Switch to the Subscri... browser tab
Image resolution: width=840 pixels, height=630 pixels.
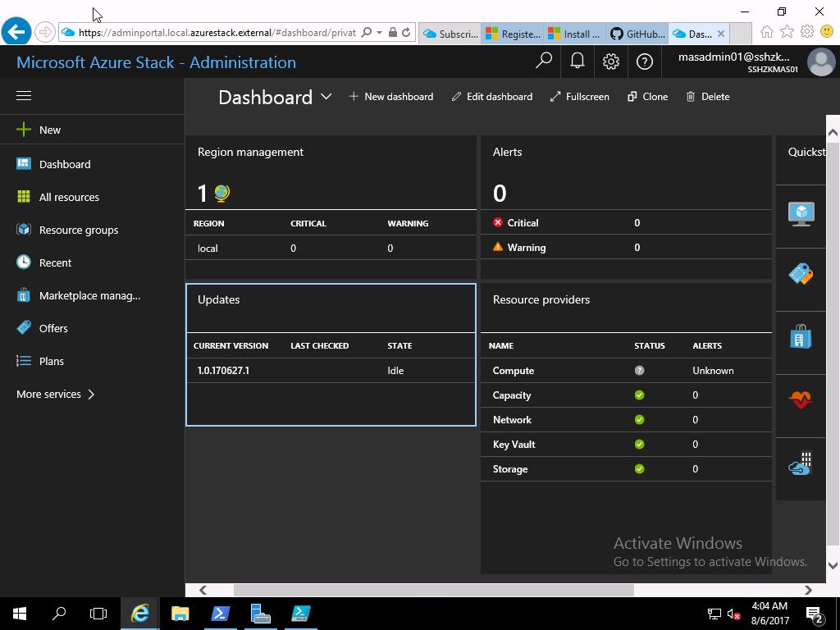coord(450,34)
